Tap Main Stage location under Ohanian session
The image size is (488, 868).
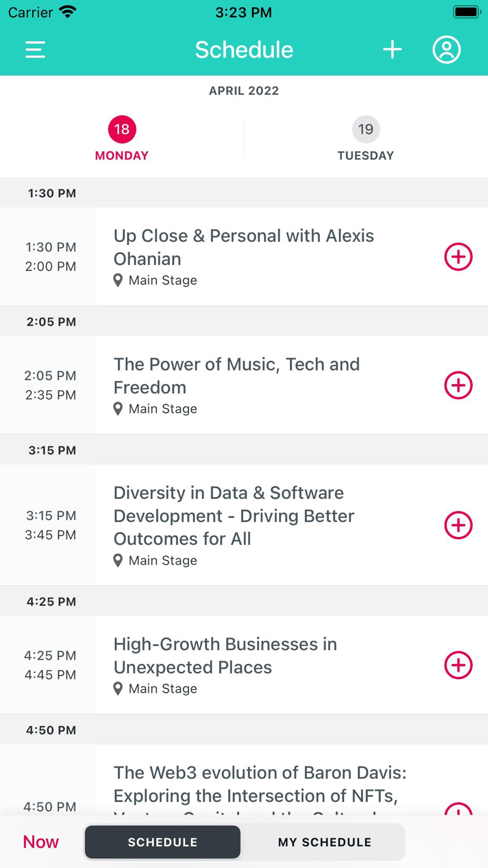(x=155, y=280)
